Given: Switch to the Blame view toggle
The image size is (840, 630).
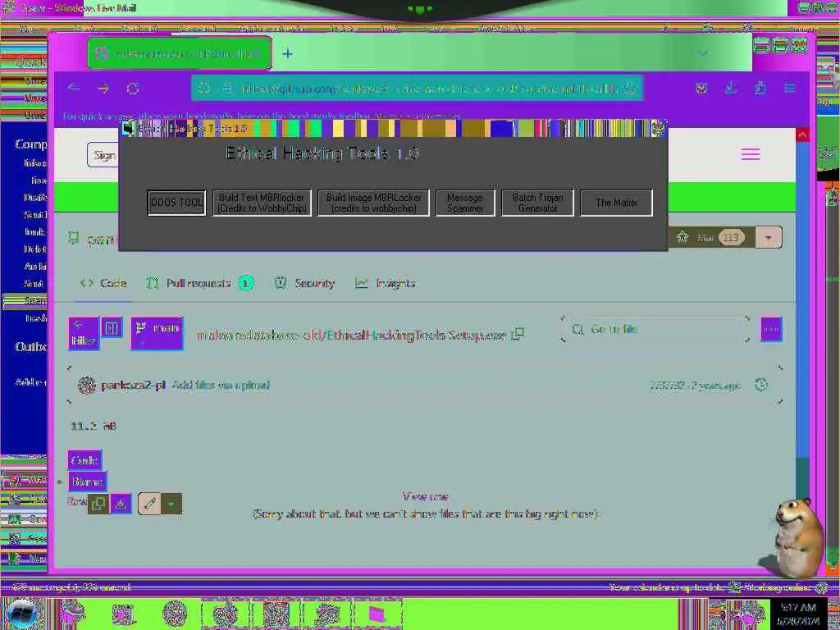Looking at the screenshot, I should coord(87,482).
